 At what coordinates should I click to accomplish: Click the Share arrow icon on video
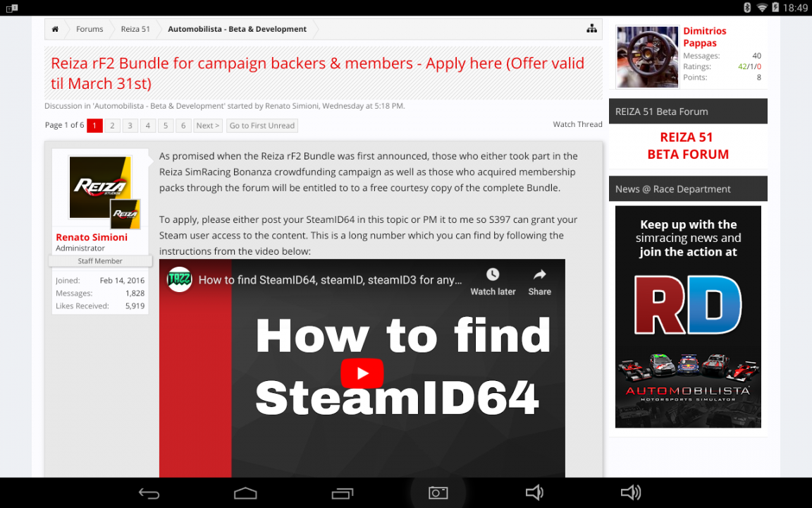click(x=540, y=274)
